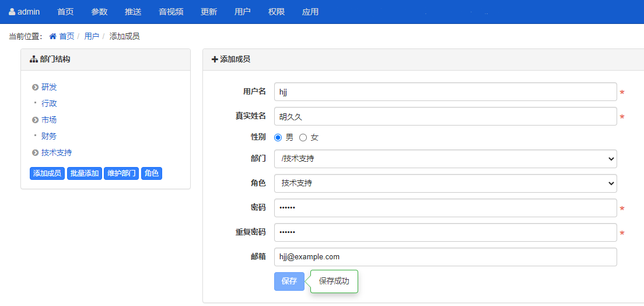This screenshot has width=644, height=306.
Task: Click the 部门结构 sitemap icon
Action: click(34, 60)
